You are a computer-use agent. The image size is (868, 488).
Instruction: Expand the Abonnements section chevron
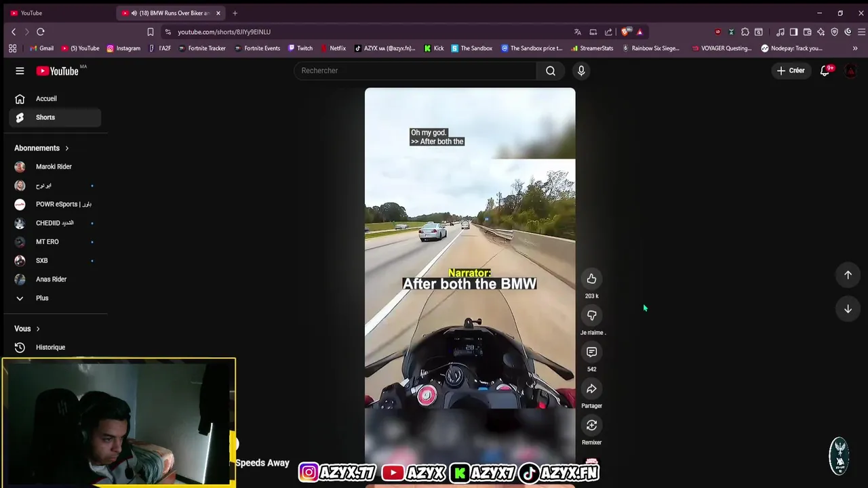(66, 148)
